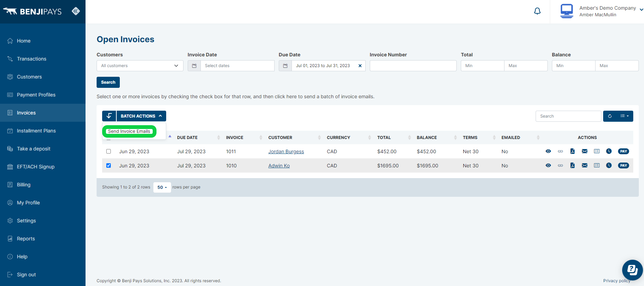View Adwin Ko invoice via eye icon

point(548,165)
